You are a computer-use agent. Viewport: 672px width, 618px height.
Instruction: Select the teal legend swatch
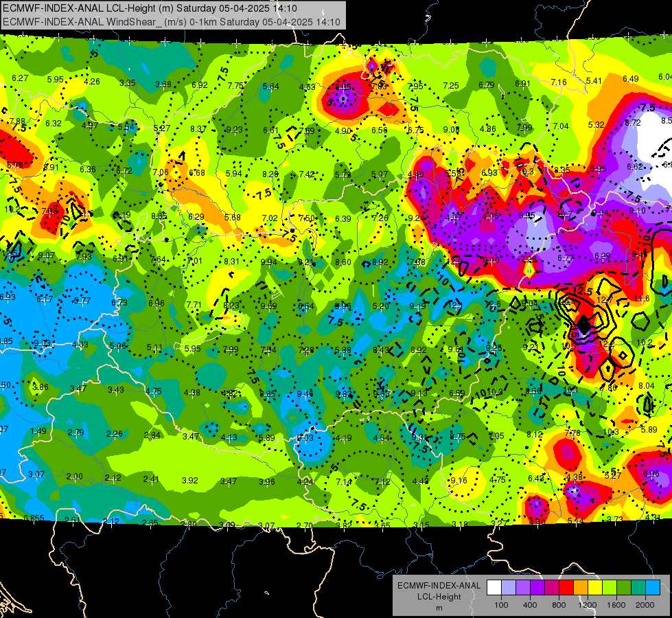(x=638, y=587)
